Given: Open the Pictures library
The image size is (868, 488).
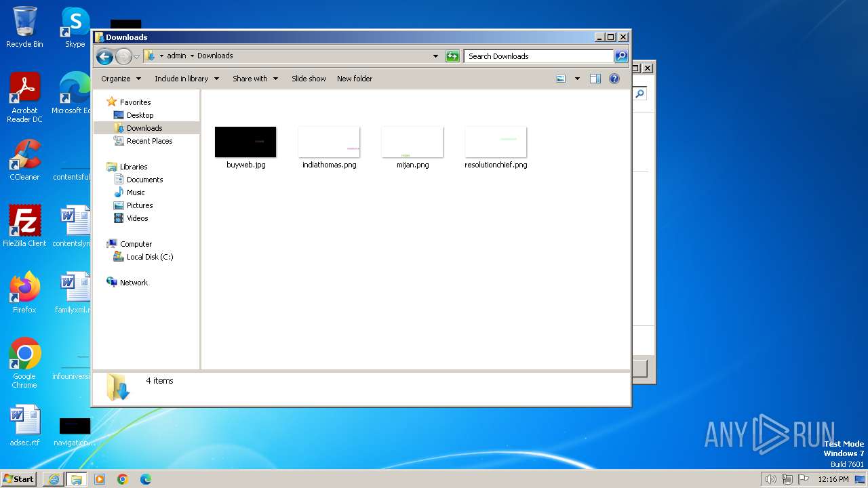Looking at the screenshot, I should pos(140,205).
